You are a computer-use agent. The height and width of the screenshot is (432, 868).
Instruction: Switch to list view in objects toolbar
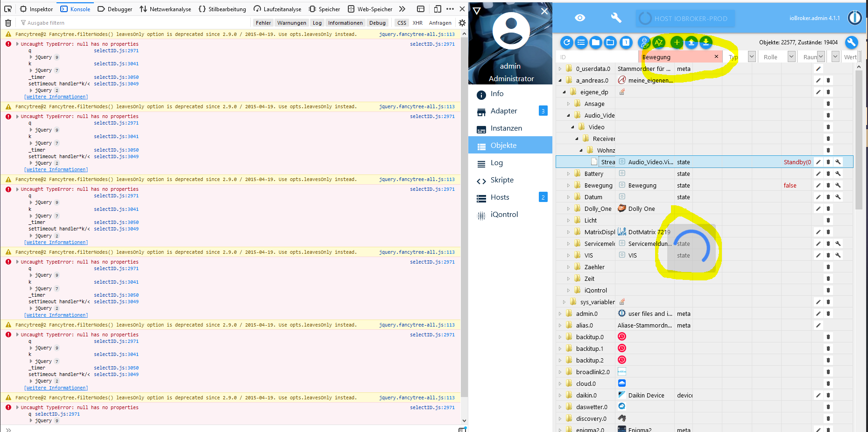(581, 42)
